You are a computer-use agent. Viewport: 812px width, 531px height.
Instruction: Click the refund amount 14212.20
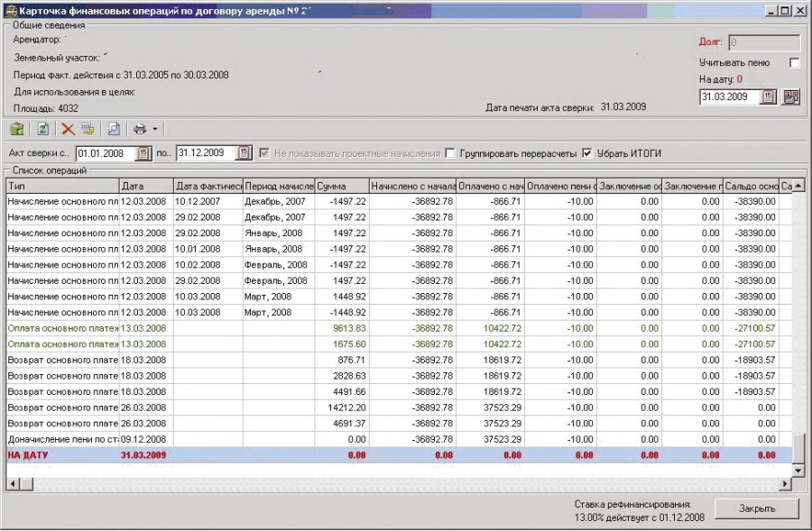click(346, 407)
